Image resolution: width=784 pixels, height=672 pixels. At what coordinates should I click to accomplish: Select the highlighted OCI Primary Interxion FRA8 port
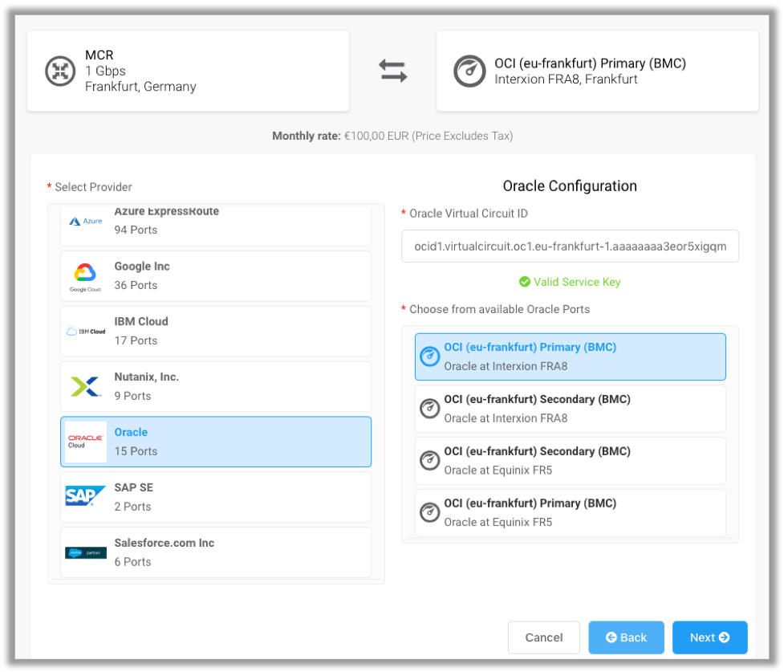point(570,356)
